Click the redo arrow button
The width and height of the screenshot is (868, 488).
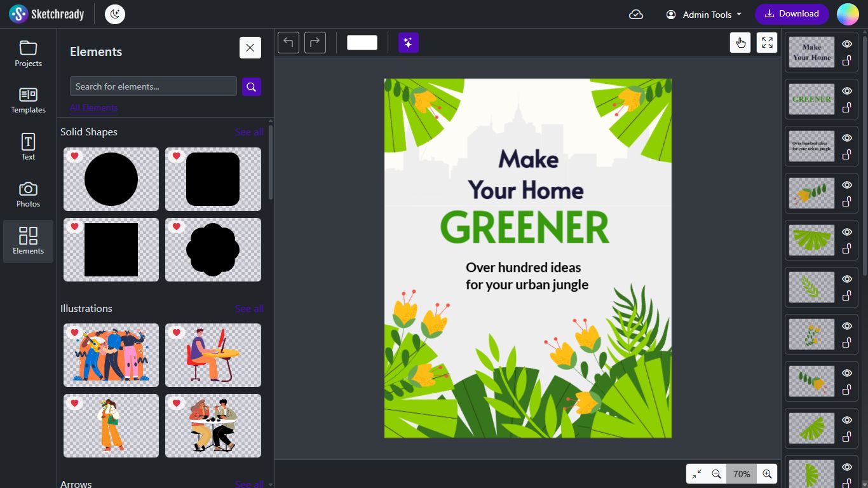(x=315, y=43)
